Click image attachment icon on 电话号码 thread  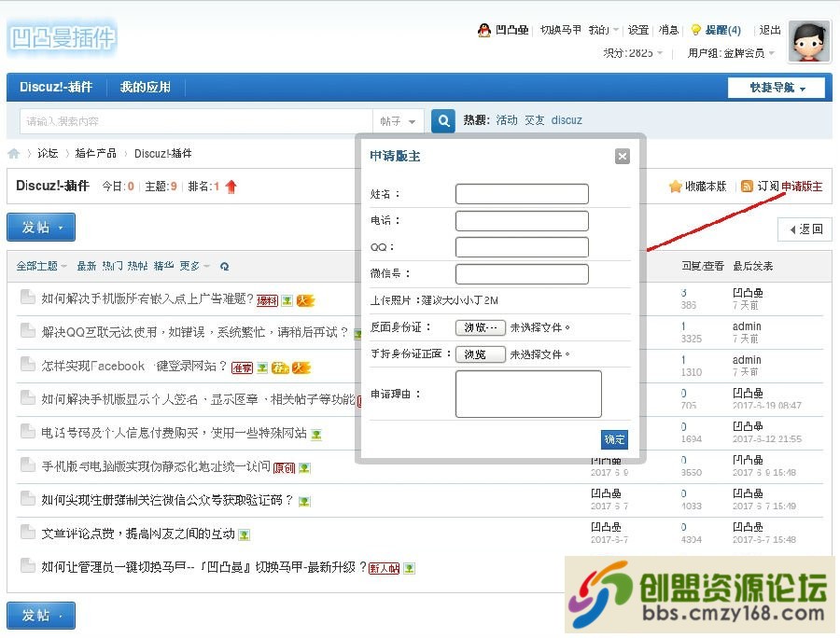pyautogui.click(x=316, y=435)
